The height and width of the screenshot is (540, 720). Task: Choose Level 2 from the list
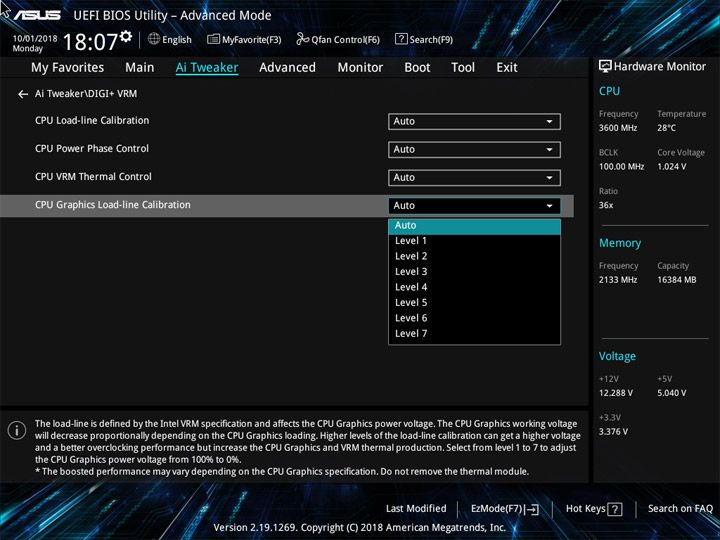pyautogui.click(x=474, y=257)
